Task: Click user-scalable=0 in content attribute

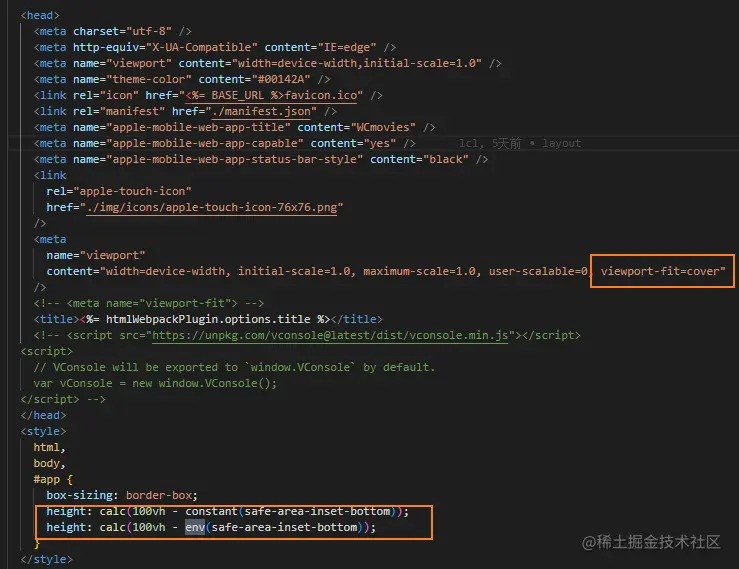Action: (538, 271)
